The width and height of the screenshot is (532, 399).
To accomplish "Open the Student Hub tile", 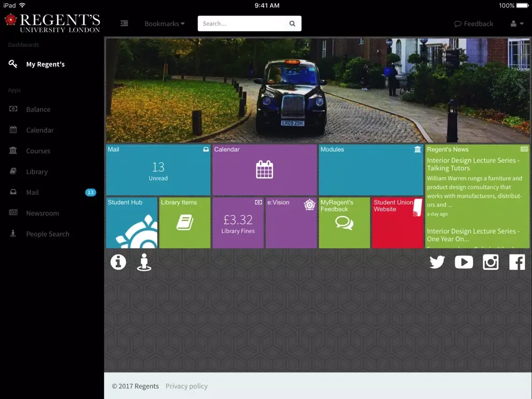I will [x=132, y=223].
